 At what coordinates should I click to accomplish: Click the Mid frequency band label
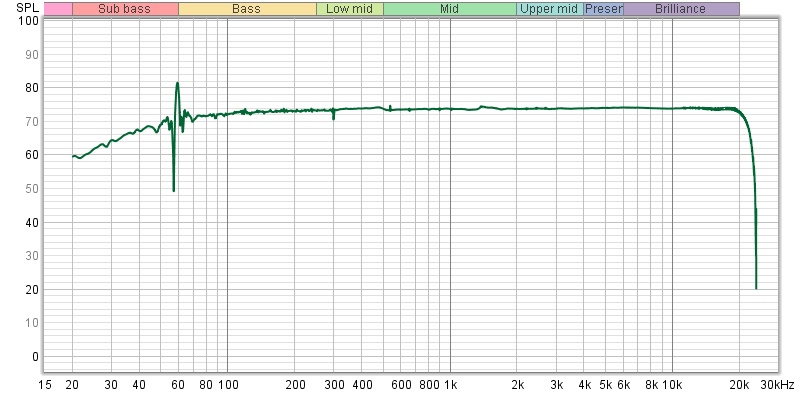(x=450, y=9)
